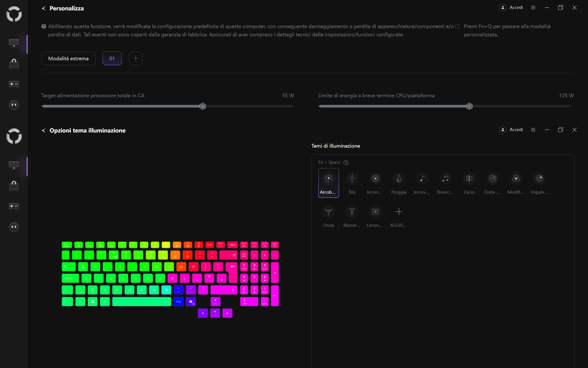The width and height of the screenshot is (588, 368).
Task: Click the 55 W processor power slider handle
Action: click(x=202, y=106)
